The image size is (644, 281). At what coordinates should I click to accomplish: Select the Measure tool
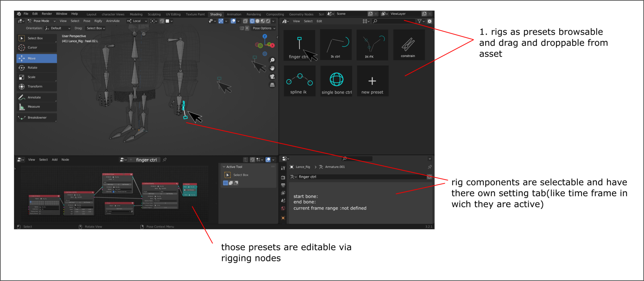click(x=36, y=107)
